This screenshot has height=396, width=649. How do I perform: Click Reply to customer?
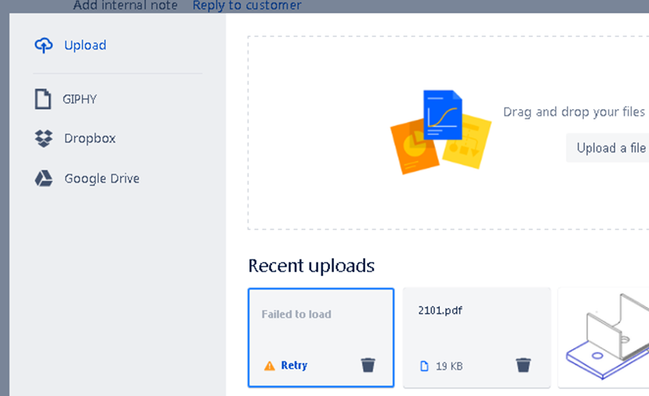[x=247, y=5]
